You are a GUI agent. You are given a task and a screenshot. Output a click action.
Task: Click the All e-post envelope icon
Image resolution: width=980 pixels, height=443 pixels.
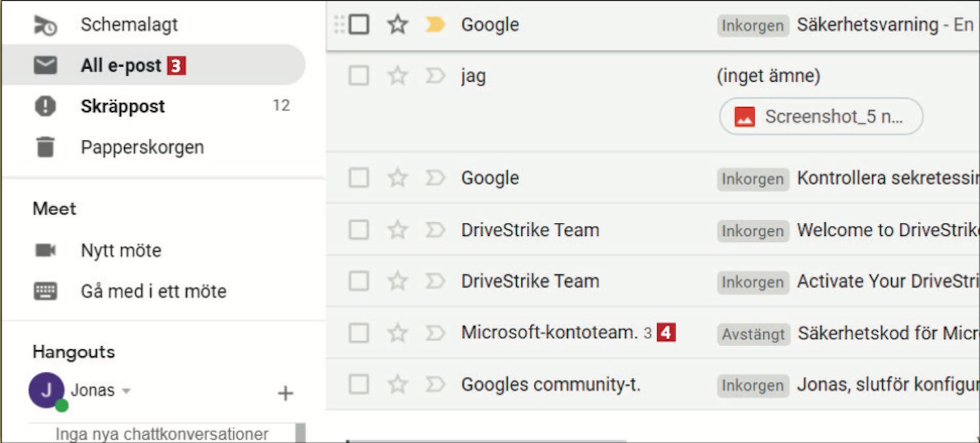click(45, 65)
